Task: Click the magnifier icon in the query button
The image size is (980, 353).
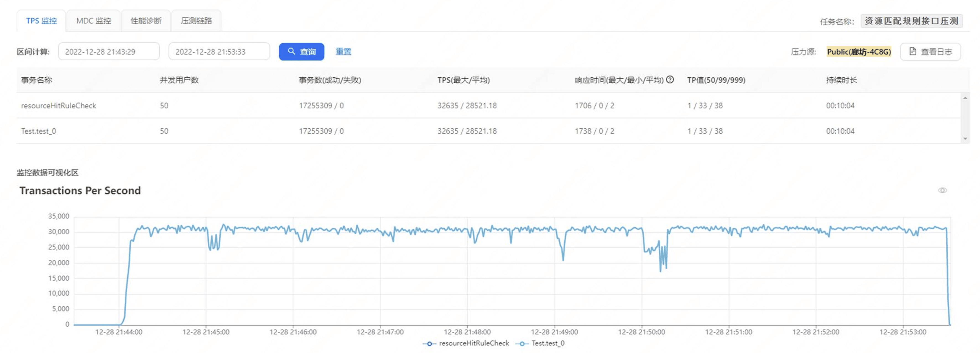Action: tap(291, 51)
